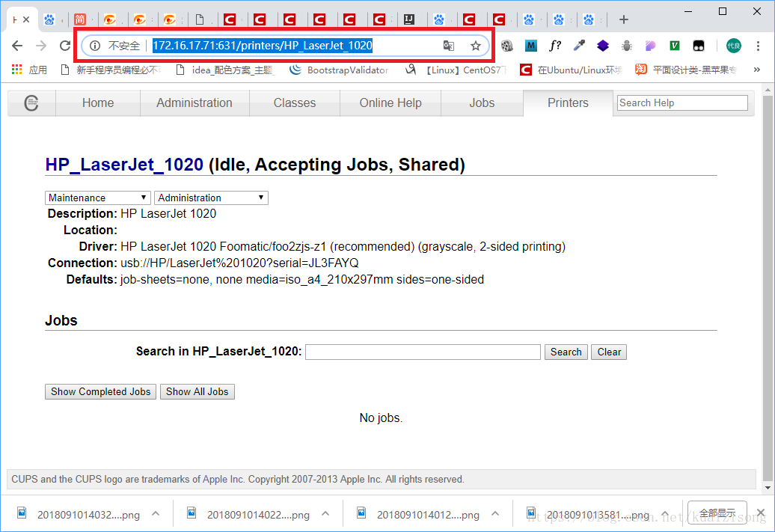The image size is (775, 532).
Task: Click the blue M extension icon
Action: pyautogui.click(x=531, y=46)
